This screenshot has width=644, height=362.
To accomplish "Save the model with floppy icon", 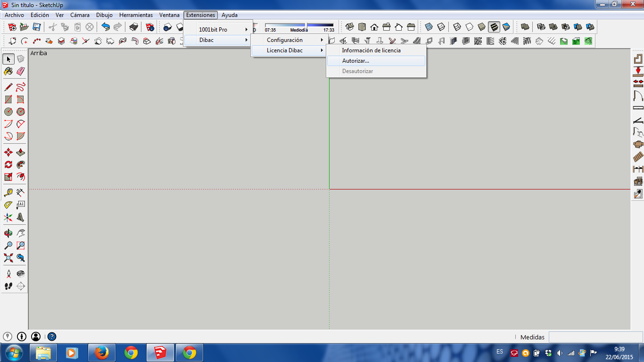I will 36,27.
